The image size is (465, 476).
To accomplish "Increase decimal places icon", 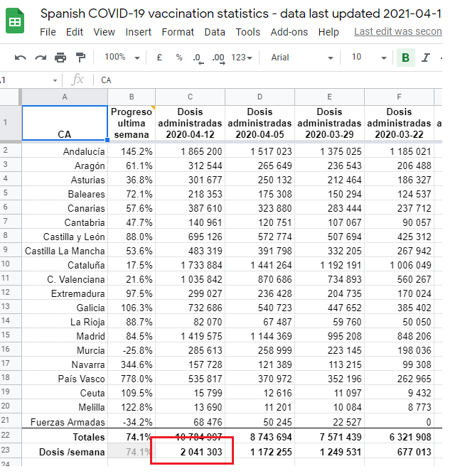I will coord(218,58).
